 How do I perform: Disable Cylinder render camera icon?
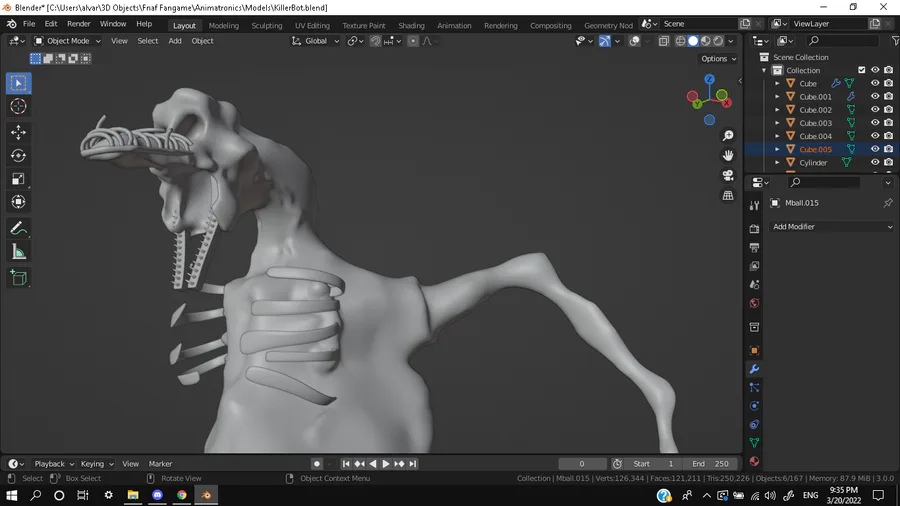click(x=889, y=162)
